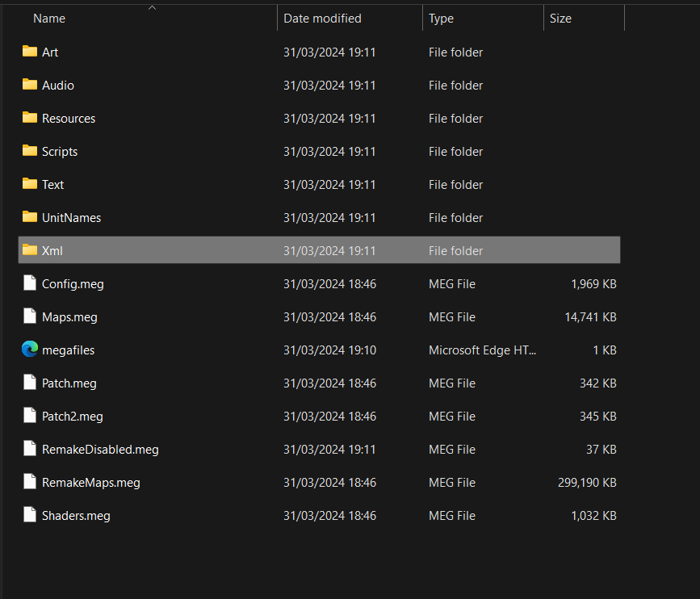The image size is (700, 599).
Task: Sort list by Size column header
Action: pyautogui.click(x=560, y=19)
